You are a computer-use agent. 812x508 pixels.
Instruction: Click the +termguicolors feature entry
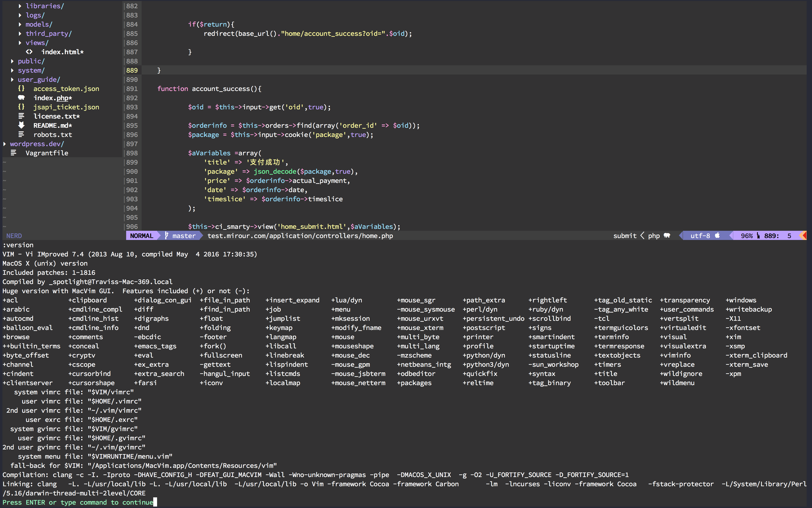[x=621, y=328]
